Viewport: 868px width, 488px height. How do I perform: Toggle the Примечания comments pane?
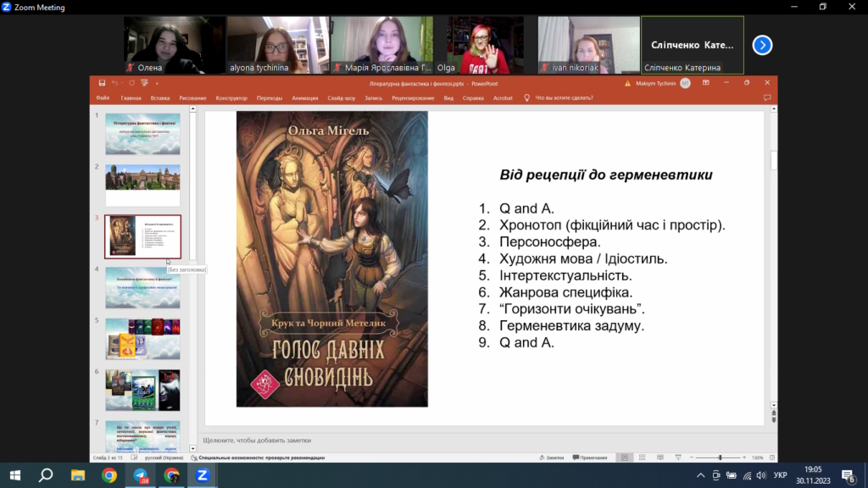tap(590, 457)
